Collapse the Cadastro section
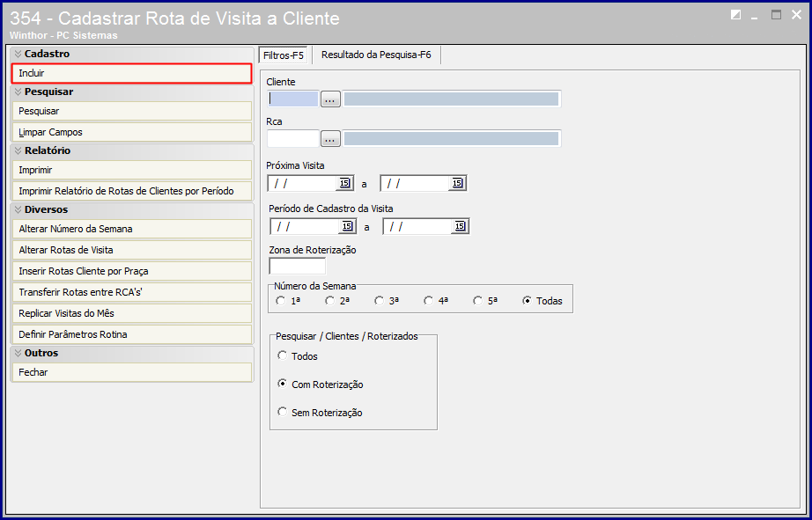This screenshot has width=812, height=520. pos(18,54)
